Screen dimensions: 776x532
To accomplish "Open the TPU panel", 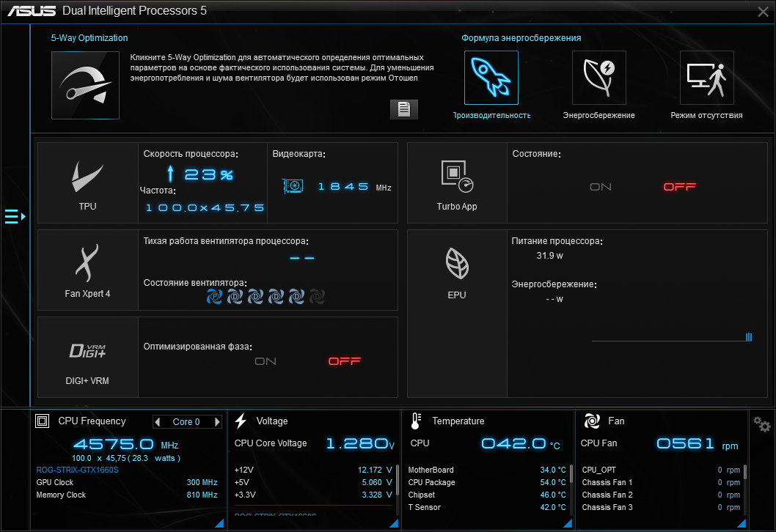I will coord(87,183).
